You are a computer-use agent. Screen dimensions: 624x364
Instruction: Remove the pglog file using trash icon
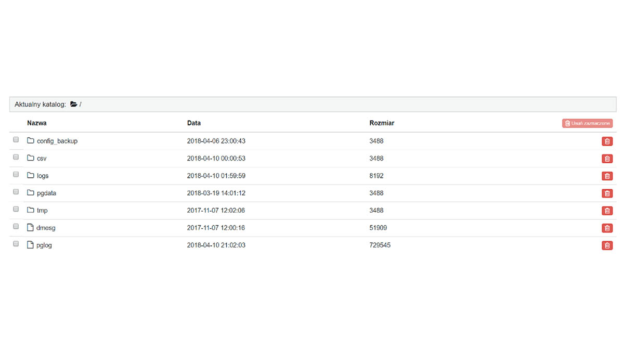[607, 245]
